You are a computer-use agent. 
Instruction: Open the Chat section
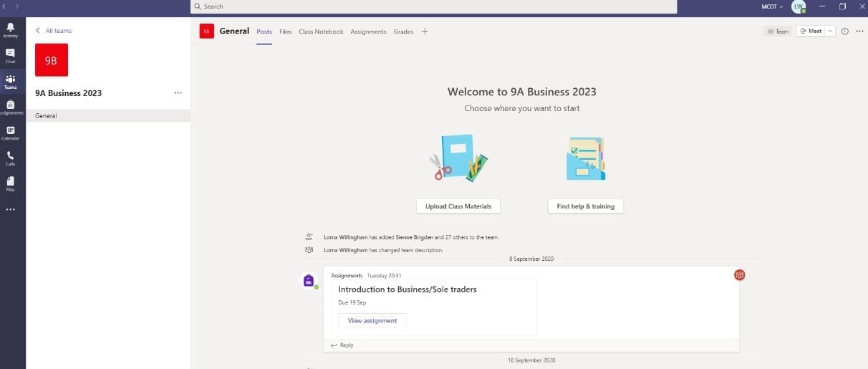pyautogui.click(x=10, y=56)
